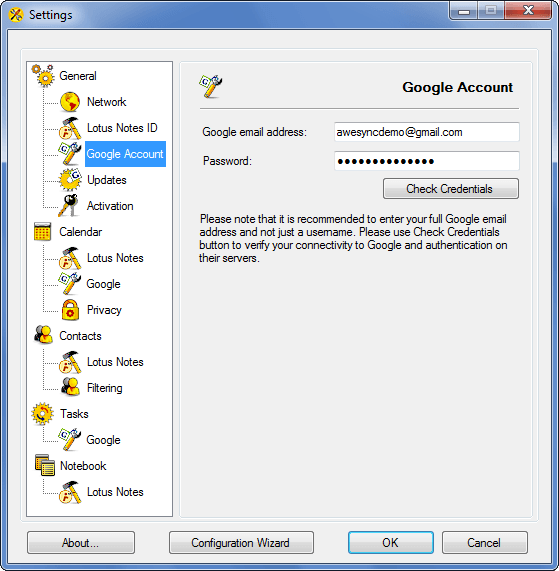
Task: Click the Check Credentials button
Action: 450,189
